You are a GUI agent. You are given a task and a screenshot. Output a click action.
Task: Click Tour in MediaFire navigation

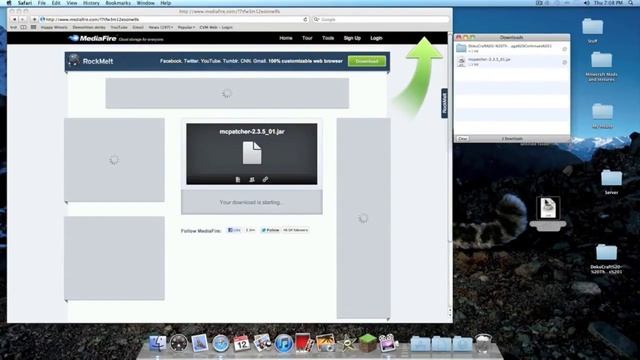[307, 38]
